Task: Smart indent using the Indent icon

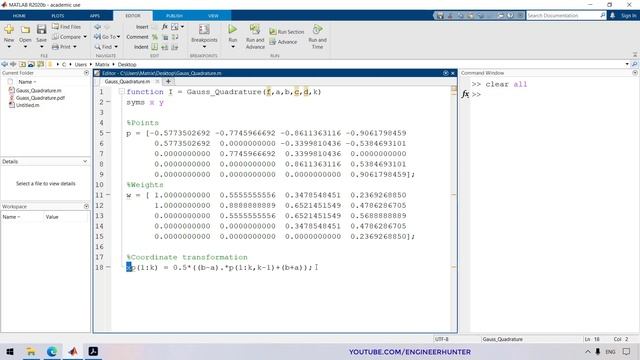Action: tap(155, 47)
